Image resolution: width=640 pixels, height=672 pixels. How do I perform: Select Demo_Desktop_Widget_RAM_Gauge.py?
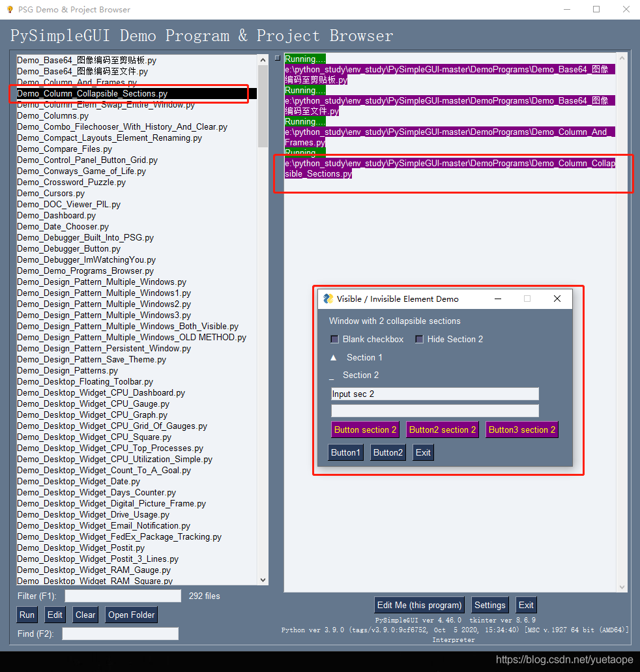click(x=137, y=570)
